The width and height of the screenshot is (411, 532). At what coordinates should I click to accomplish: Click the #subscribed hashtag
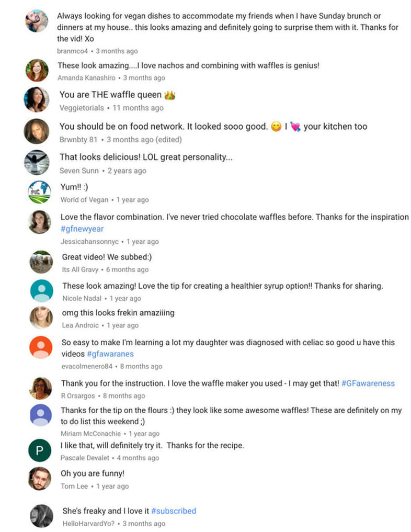(x=174, y=511)
